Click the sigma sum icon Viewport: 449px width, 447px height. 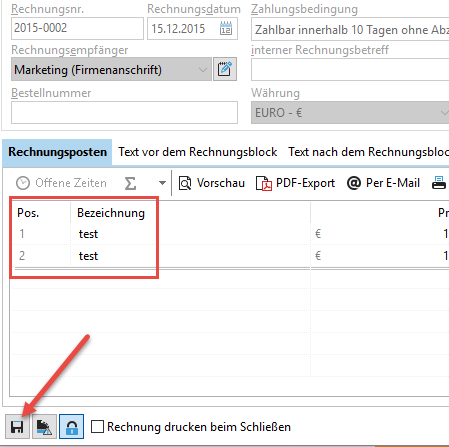130,183
